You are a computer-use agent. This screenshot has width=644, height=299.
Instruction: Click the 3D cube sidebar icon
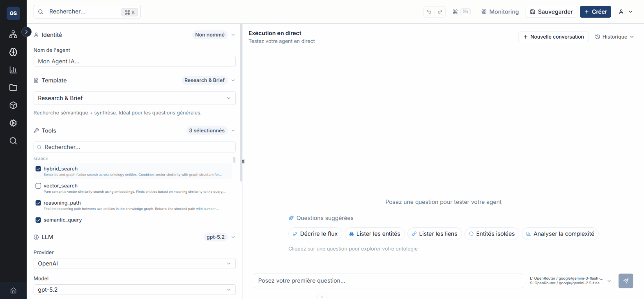point(13,105)
